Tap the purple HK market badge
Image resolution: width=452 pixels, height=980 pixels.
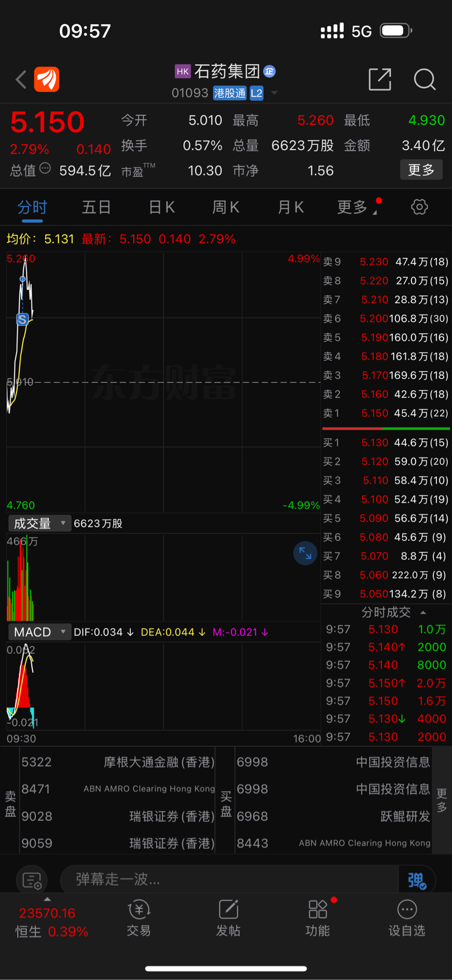click(183, 71)
